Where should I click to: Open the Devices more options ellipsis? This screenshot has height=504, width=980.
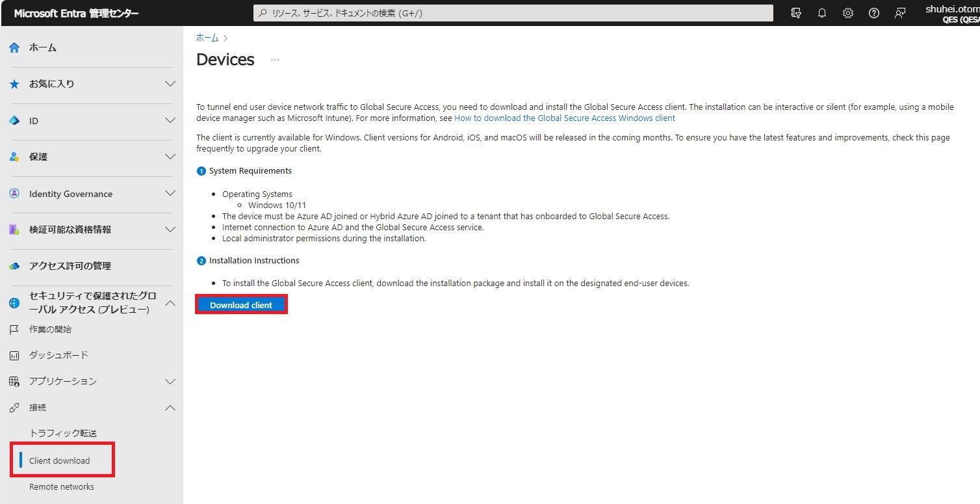point(275,60)
